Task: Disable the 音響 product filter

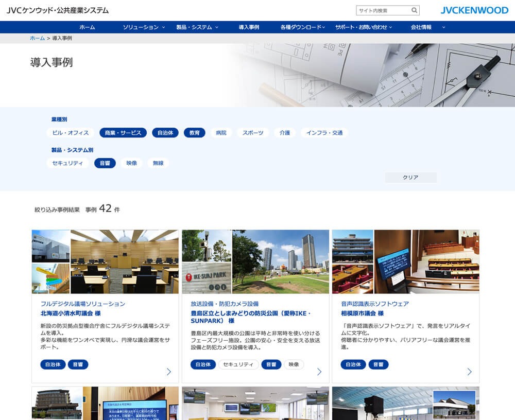Action: (105, 163)
